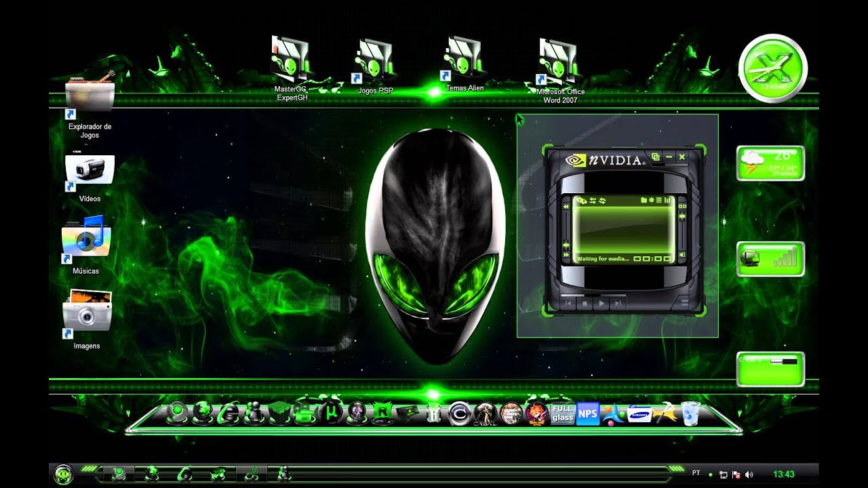Open the silver C circle dock icon
Screen dimensions: 868x488
click(x=458, y=413)
